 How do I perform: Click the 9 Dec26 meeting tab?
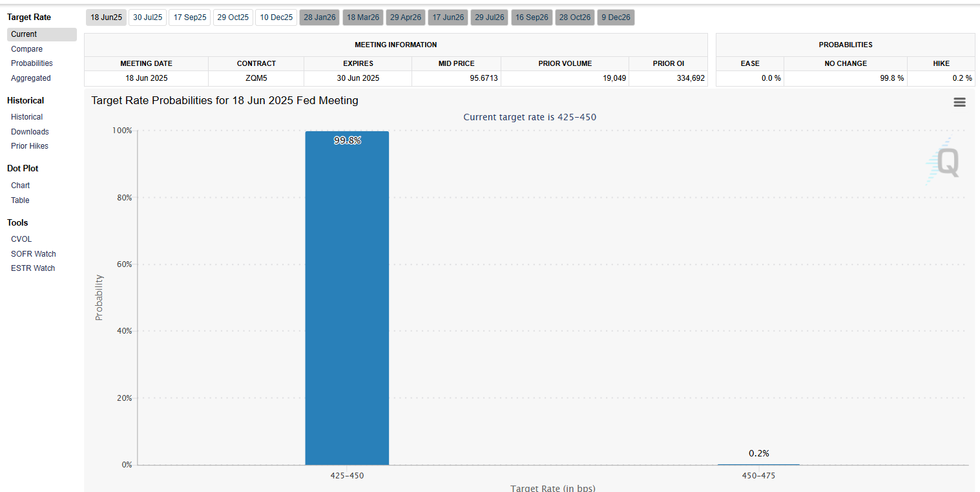(x=616, y=17)
